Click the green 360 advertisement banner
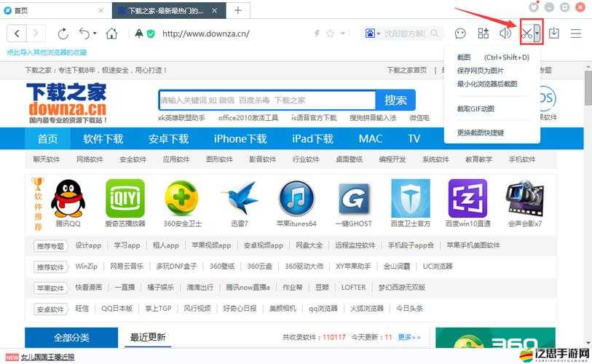Image resolution: width=592 pixels, height=364 pixels. (x=495, y=338)
